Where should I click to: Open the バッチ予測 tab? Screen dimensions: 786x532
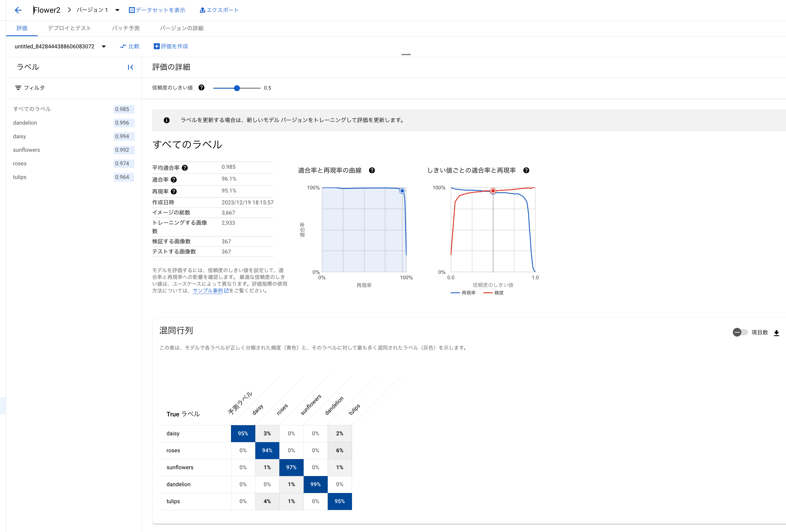[x=126, y=28]
